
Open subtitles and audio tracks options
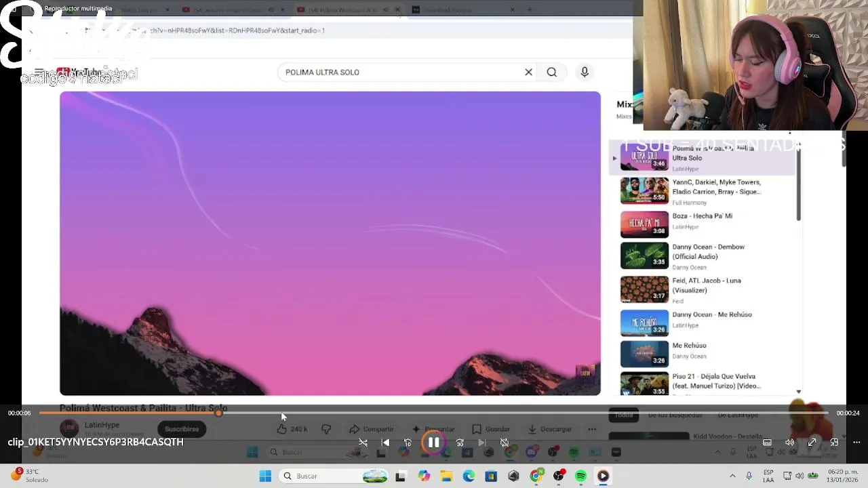(x=767, y=443)
